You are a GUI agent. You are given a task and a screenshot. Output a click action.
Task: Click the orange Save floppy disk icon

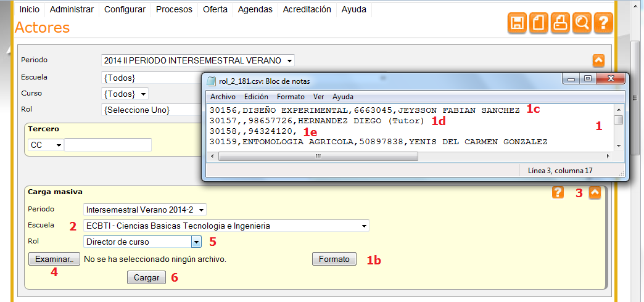click(518, 23)
